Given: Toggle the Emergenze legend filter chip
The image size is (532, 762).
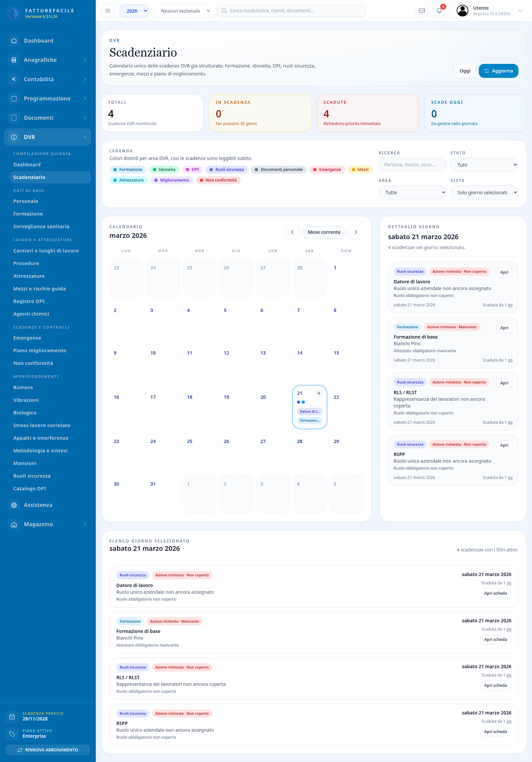Looking at the screenshot, I should (x=327, y=170).
